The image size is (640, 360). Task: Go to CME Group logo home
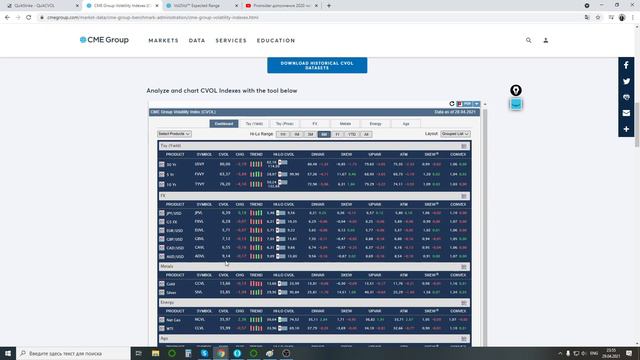(x=104, y=40)
